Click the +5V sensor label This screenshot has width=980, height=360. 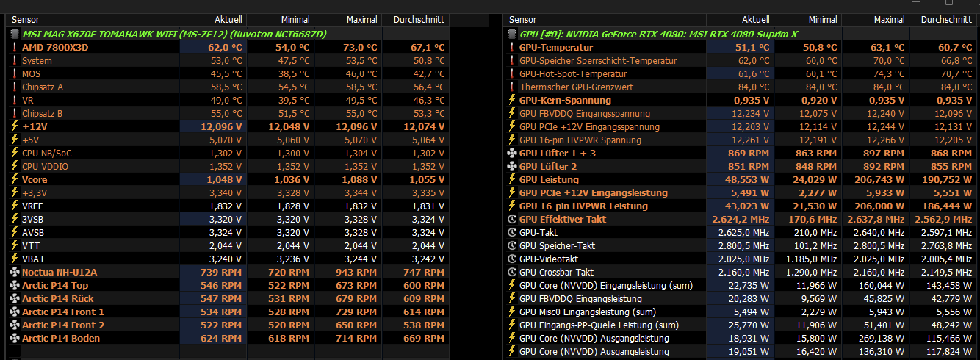pyautogui.click(x=31, y=140)
